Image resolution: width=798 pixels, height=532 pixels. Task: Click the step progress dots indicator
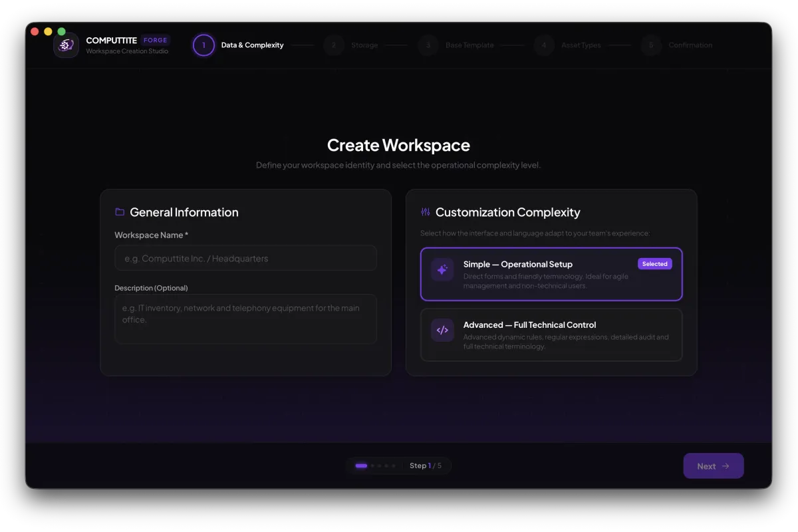point(376,466)
